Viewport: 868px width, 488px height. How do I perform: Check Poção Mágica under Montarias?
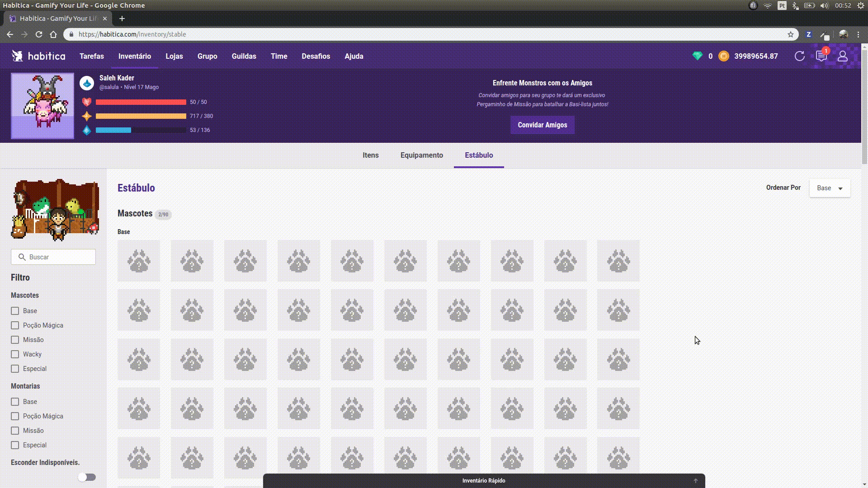(15, 416)
